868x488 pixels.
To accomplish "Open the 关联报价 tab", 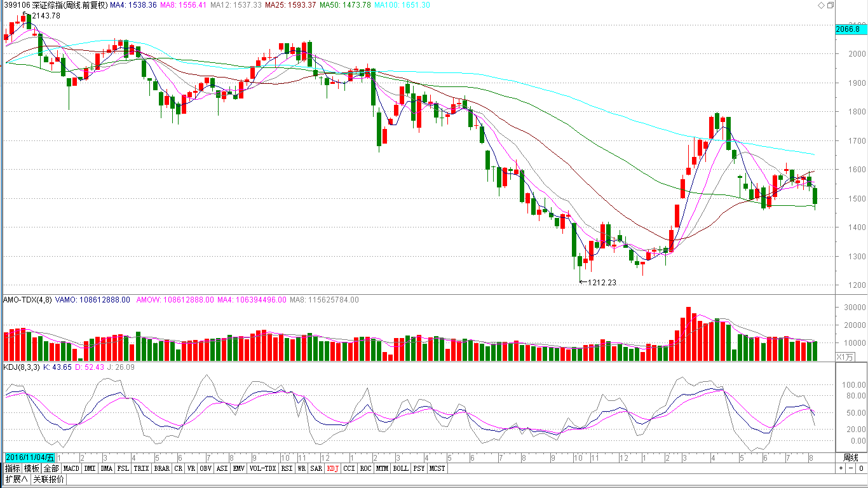I will pos(48,479).
